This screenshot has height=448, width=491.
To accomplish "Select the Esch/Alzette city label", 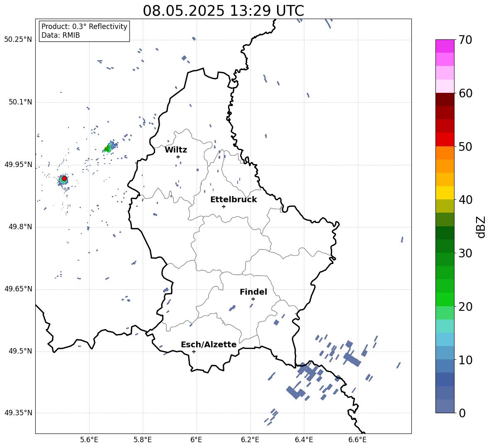I will (x=209, y=344).
